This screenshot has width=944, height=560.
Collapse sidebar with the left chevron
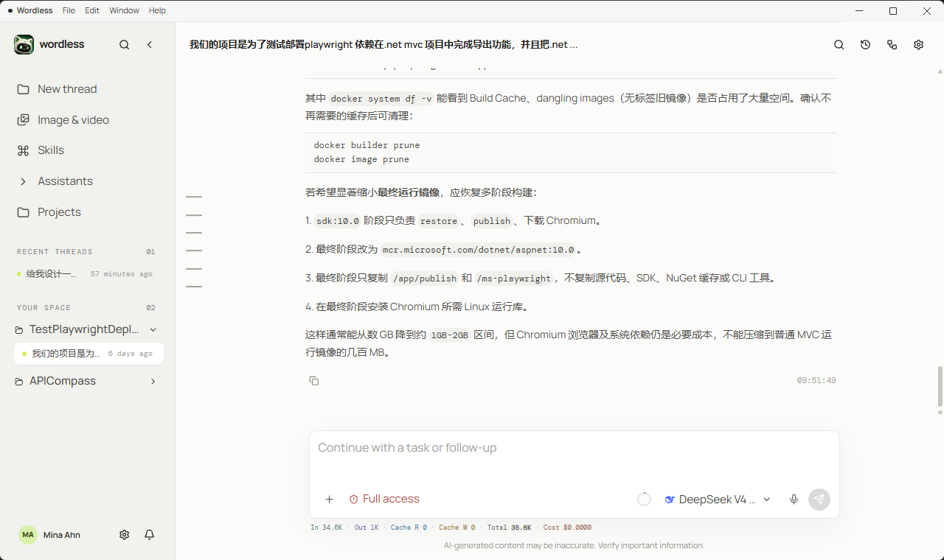[150, 45]
